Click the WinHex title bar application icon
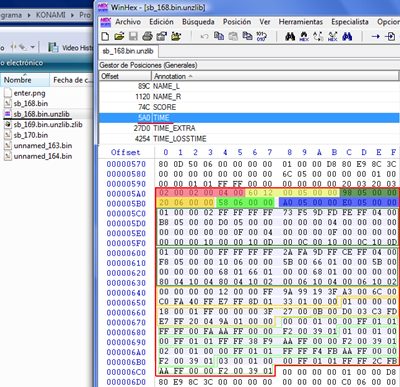 click(103, 7)
